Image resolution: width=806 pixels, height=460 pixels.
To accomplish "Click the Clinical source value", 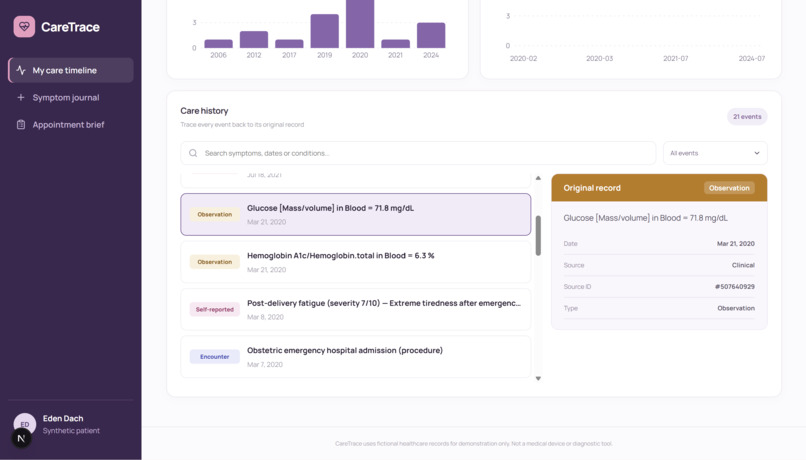I will (x=743, y=265).
